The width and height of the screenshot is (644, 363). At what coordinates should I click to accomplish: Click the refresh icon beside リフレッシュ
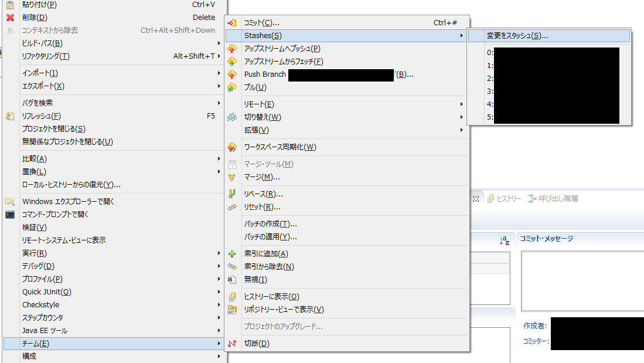[11, 116]
